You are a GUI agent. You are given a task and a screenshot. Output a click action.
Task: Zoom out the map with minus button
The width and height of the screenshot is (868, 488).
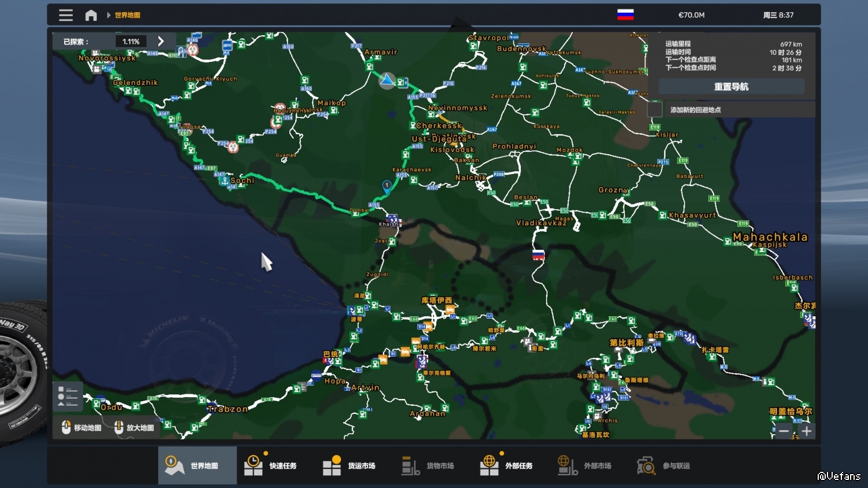click(784, 431)
